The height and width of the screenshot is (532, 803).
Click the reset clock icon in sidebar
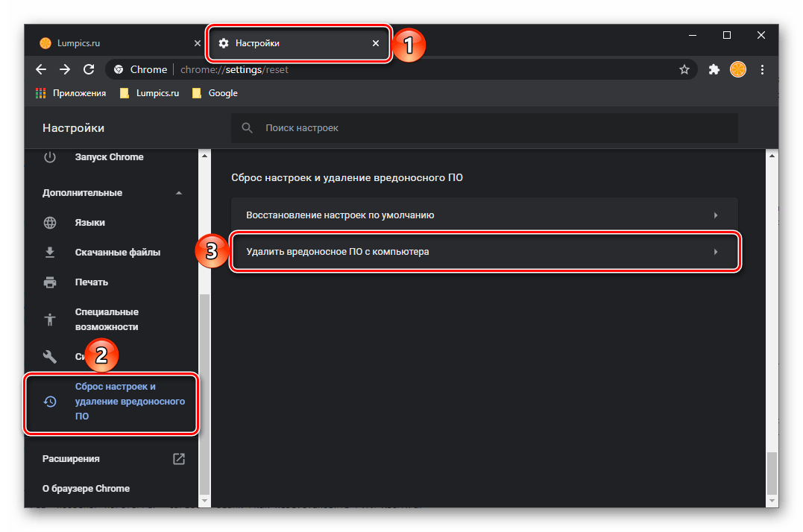(50, 402)
